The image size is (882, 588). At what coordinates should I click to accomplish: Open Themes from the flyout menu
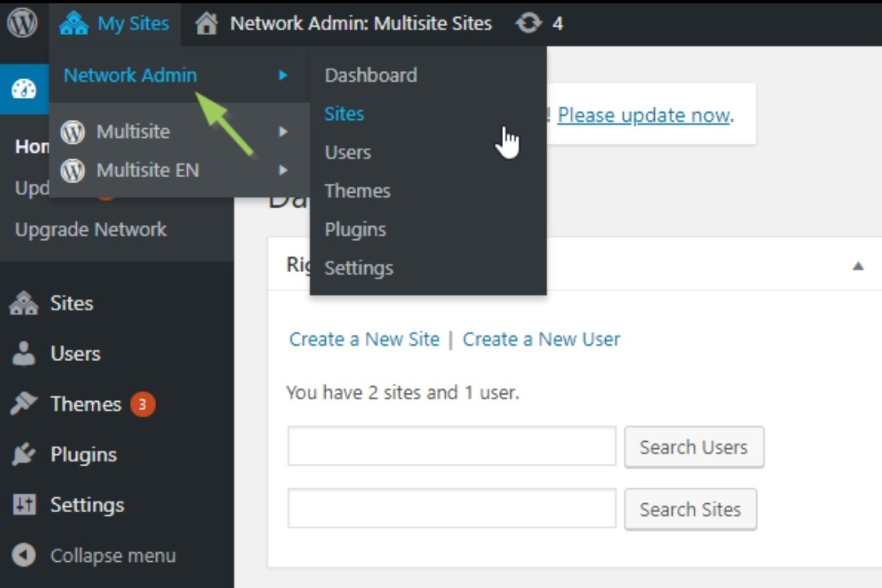(357, 191)
